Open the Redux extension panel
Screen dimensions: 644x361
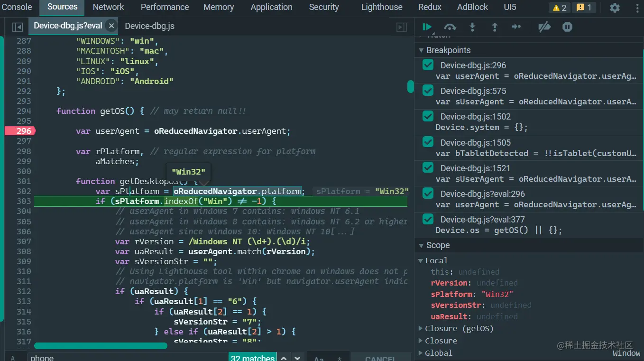point(430,7)
